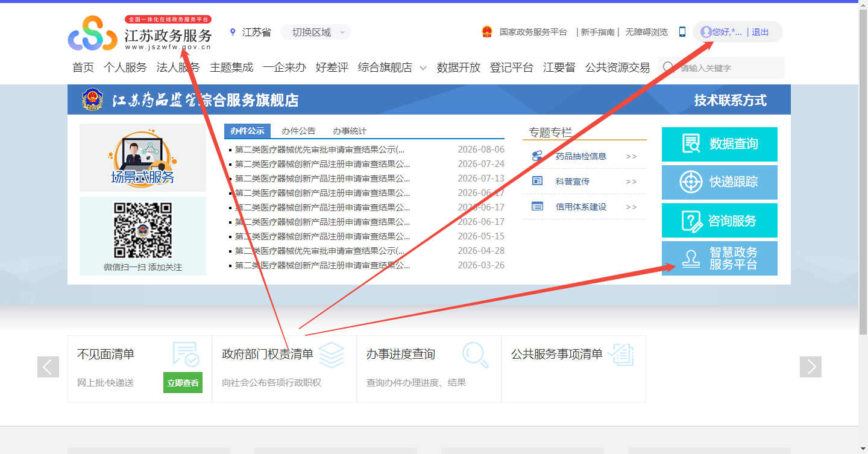
Task: Open the 快递跟踪 button
Action: click(720, 182)
